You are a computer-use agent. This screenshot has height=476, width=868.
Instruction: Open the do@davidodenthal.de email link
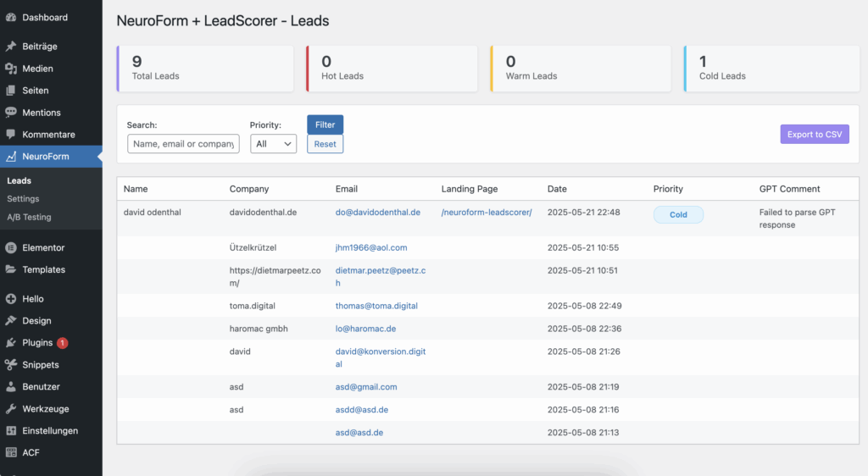pyautogui.click(x=377, y=213)
